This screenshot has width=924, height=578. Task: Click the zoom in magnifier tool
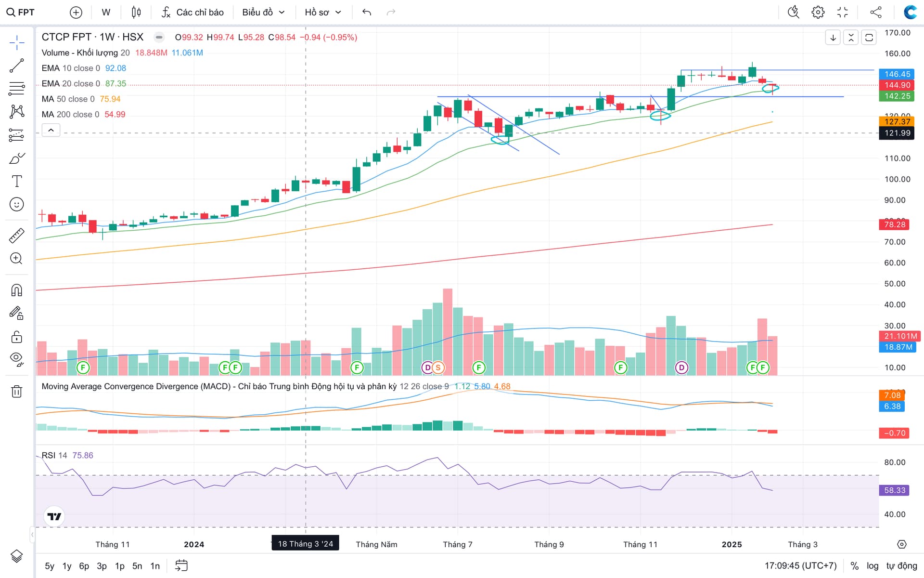point(16,259)
